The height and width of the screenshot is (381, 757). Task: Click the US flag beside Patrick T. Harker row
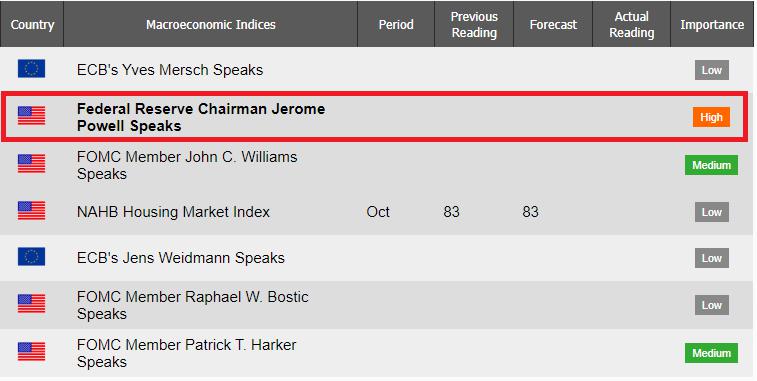(x=31, y=352)
